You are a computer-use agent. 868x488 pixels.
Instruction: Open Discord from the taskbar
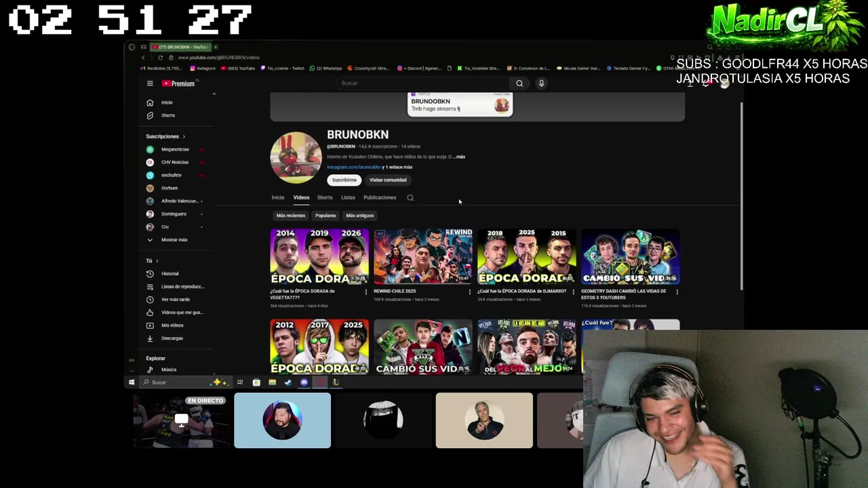pos(304,382)
